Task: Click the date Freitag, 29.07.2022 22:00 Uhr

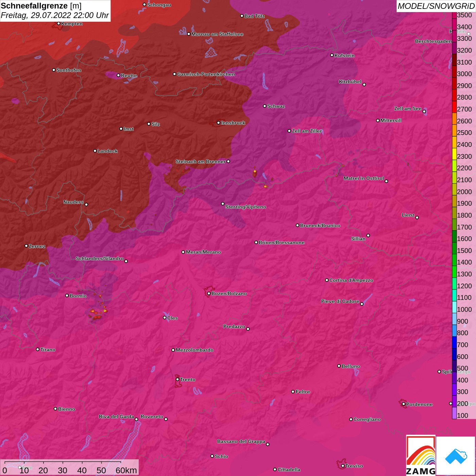Action: (55, 15)
